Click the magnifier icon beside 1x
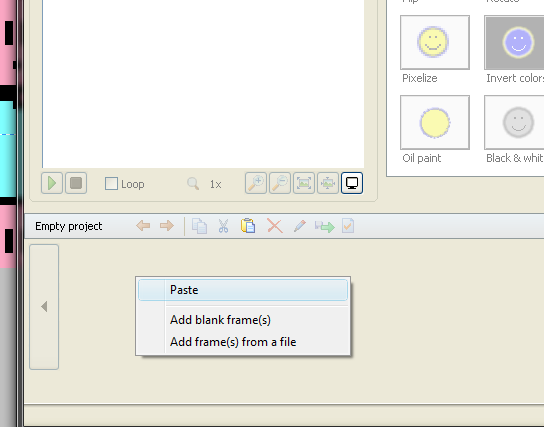The height and width of the screenshot is (427, 544). pyautogui.click(x=193, y=184)
